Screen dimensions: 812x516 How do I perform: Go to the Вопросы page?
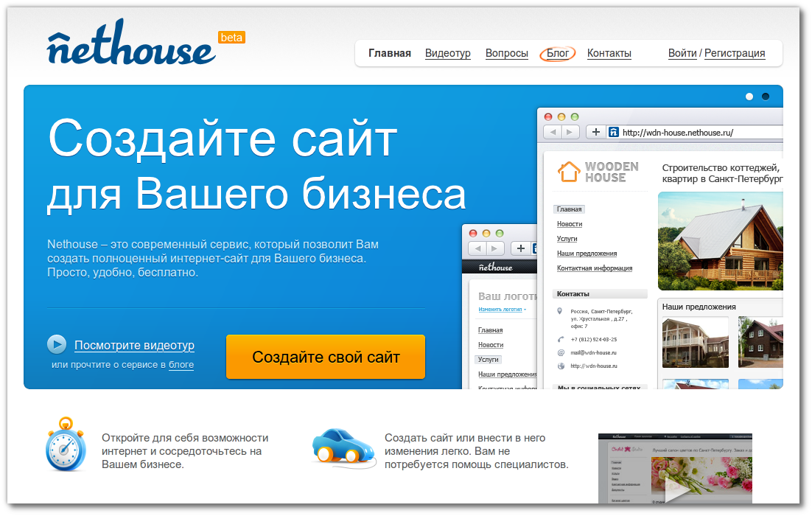click(506, 53)
